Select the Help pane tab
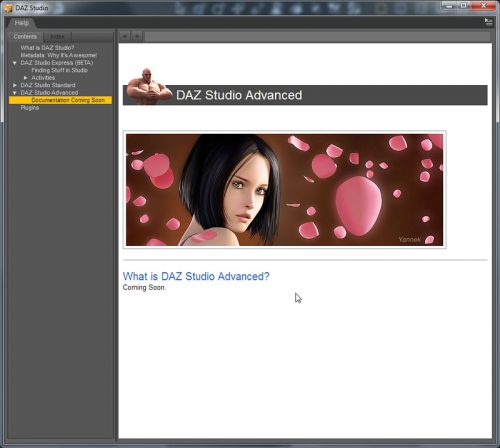 click(22, 23)
